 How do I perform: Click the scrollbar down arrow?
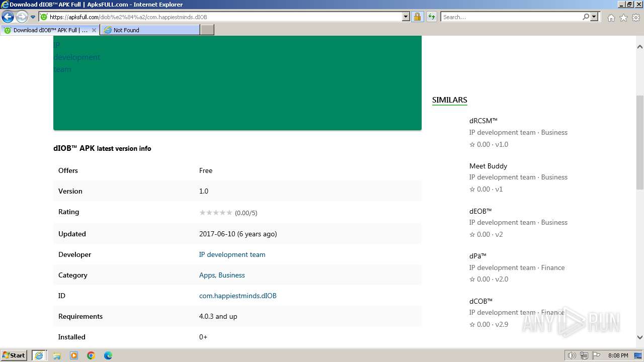639,337
